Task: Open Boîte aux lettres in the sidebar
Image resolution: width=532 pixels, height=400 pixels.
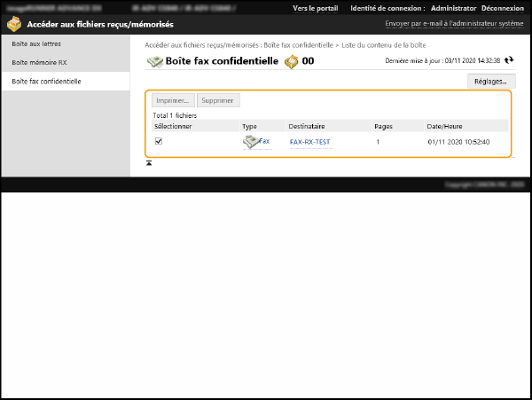Action: (36, 43)
